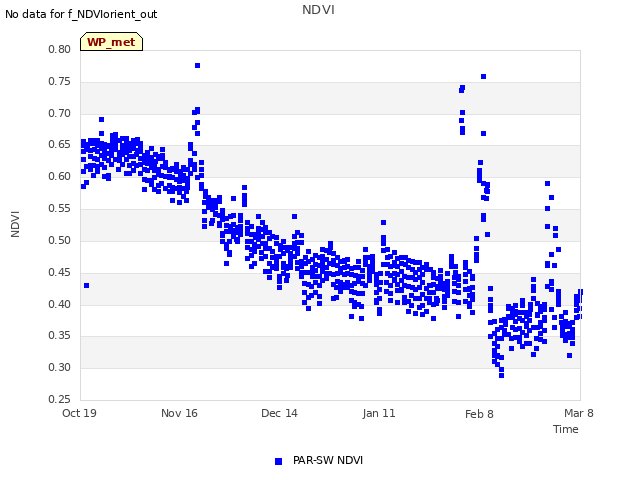Image resolution: width=640 pixels, height=480 pixels.
Task: Click the Oct 19 x-axis label
Action: (x=79, y=413)
